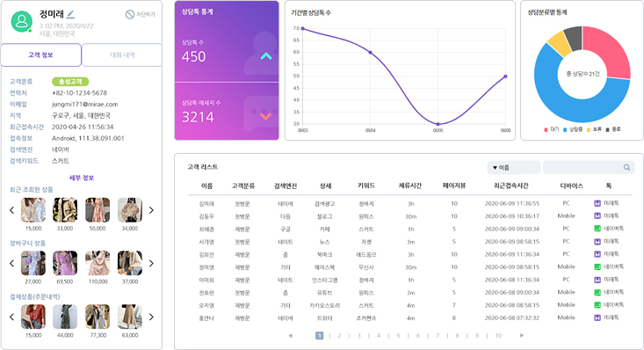
Task: Click the green profile avatar icon
Action: coord(21,21)
